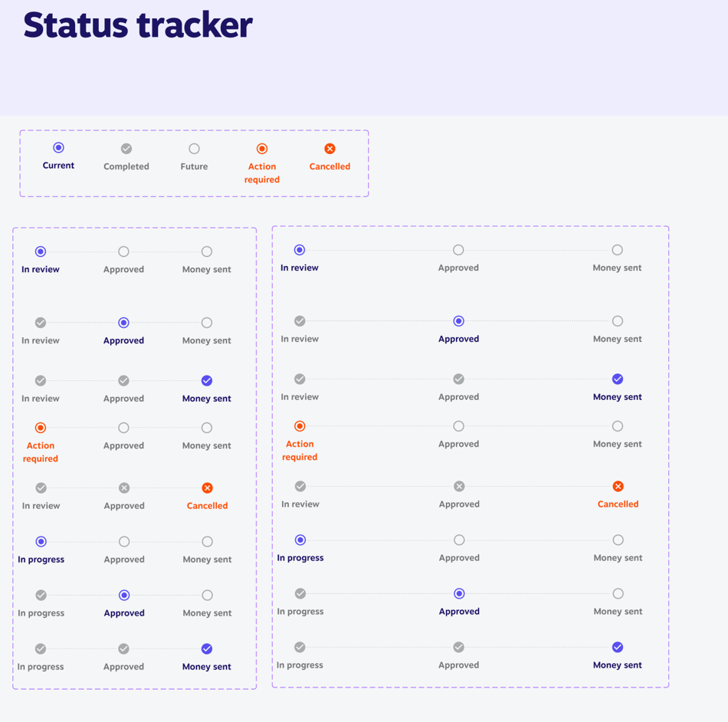This screenshot has height=722, width=728.
Task: Click the 'Action required' label in right tracker
Action: (x=300, y=450)
